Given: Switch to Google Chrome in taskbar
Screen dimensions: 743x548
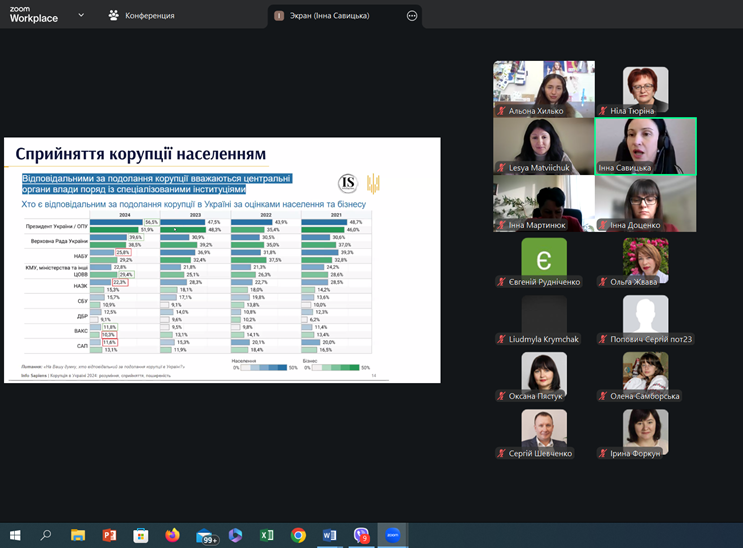Looking at the screenshot, I should point(298,535).
